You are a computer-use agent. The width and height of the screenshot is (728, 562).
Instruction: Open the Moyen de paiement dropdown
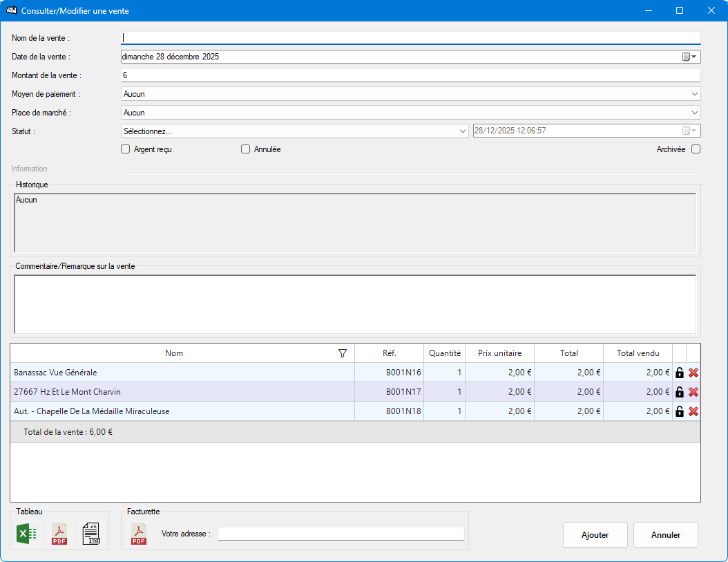tap(694, 94)
